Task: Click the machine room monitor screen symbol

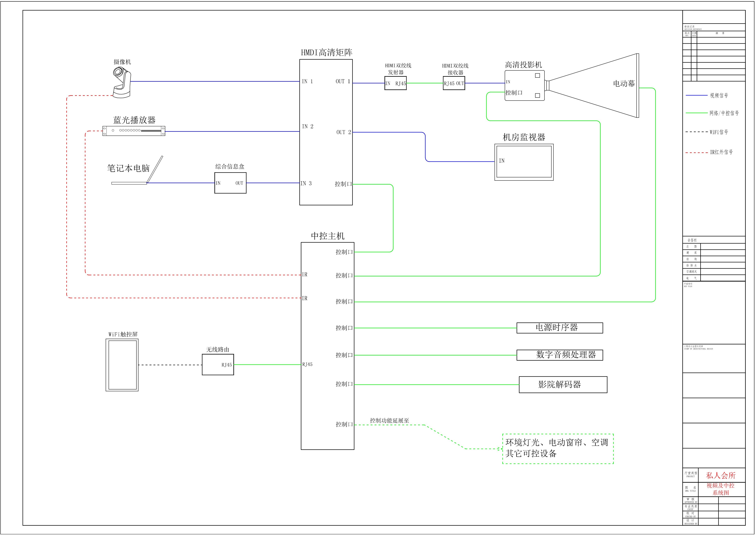Action: coord(524,162)
